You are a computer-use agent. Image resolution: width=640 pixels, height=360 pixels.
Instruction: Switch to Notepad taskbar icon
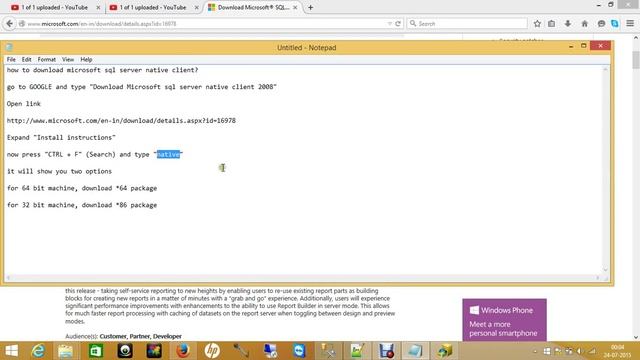click(415, 351)
